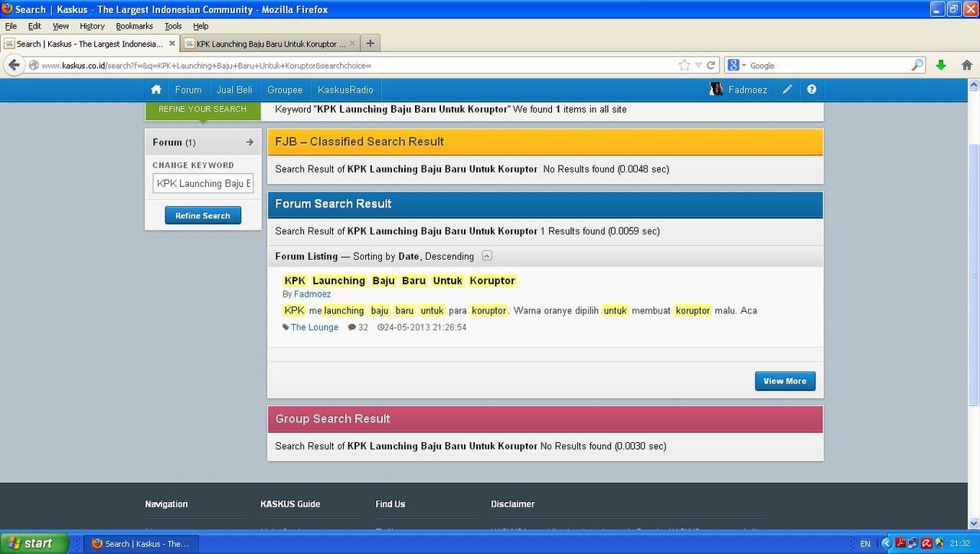Open KaskusRadio in Kaskus navbar
This screenshot has height=554, width=980.
(345, 90)
